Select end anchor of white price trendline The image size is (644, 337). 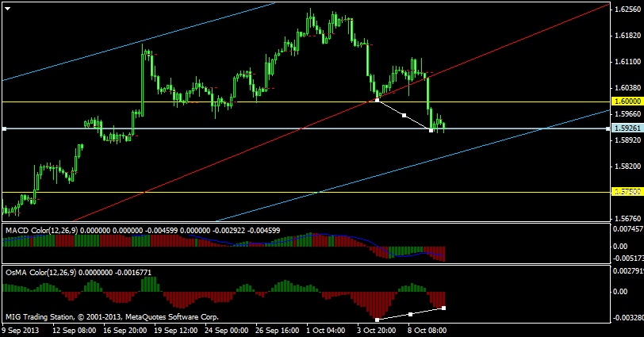[x=431, y=130]
